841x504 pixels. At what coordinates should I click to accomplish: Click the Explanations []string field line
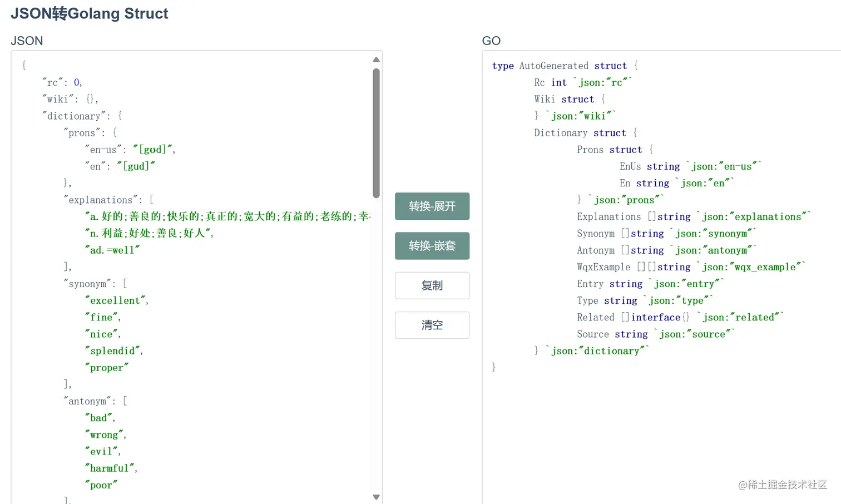point(694,216)
